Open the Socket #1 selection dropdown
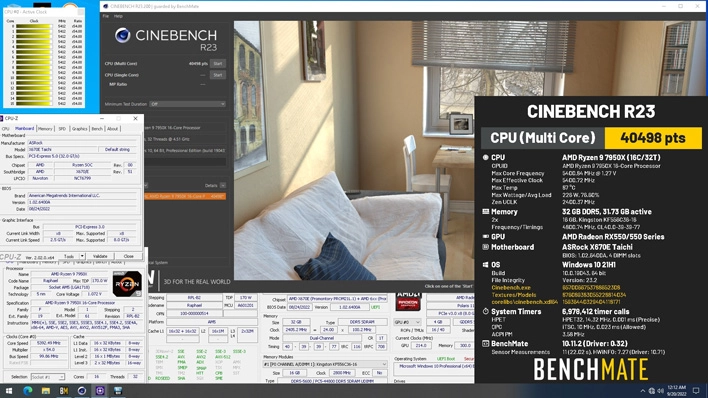This screenshot has width=708, height=398. tap(48, 377)
